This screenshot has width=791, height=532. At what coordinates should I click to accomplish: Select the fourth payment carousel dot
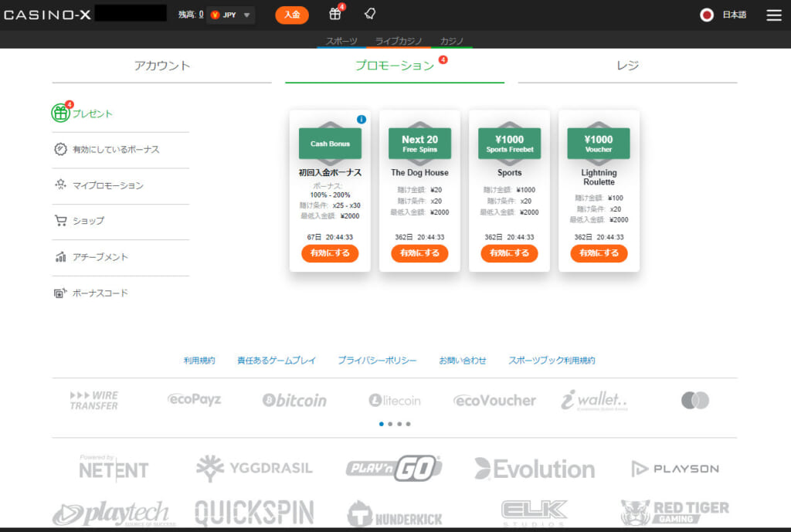tap(408, 424)
